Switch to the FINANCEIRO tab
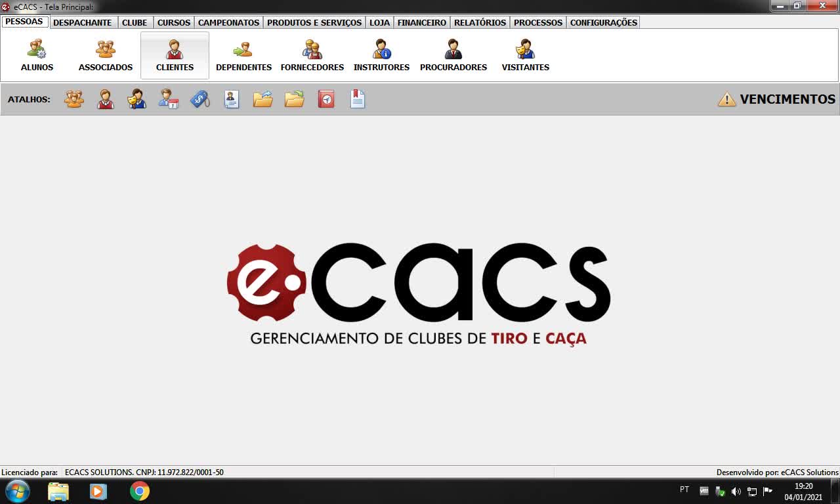840x504 pixels. click(422, 22)
